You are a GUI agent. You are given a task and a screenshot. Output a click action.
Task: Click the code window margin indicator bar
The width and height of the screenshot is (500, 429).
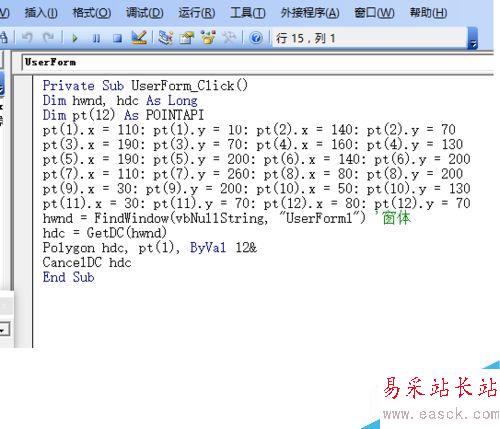(x=23, y=212)
